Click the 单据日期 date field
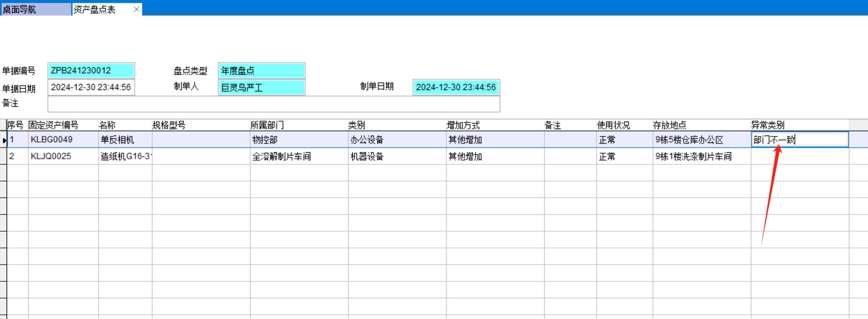 point(91,87)
